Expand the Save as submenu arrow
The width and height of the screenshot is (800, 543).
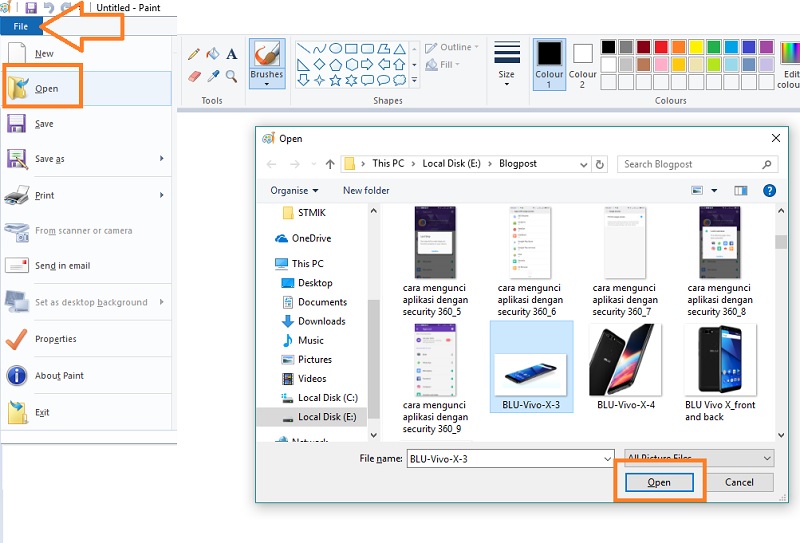click(x=161, y=159)
